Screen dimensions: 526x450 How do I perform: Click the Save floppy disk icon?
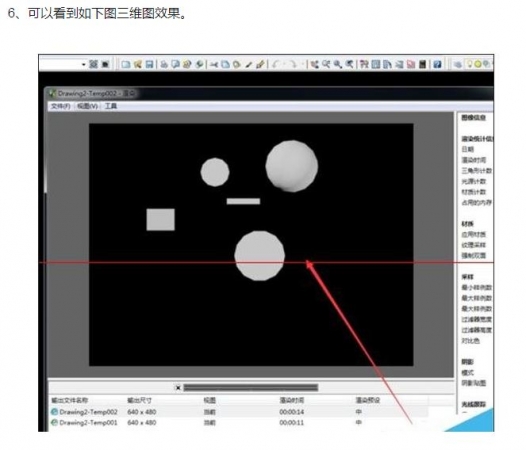pos(149,64)
